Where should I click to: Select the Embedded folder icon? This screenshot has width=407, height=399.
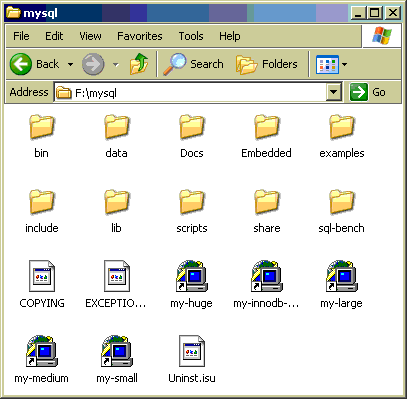(267, 127)
